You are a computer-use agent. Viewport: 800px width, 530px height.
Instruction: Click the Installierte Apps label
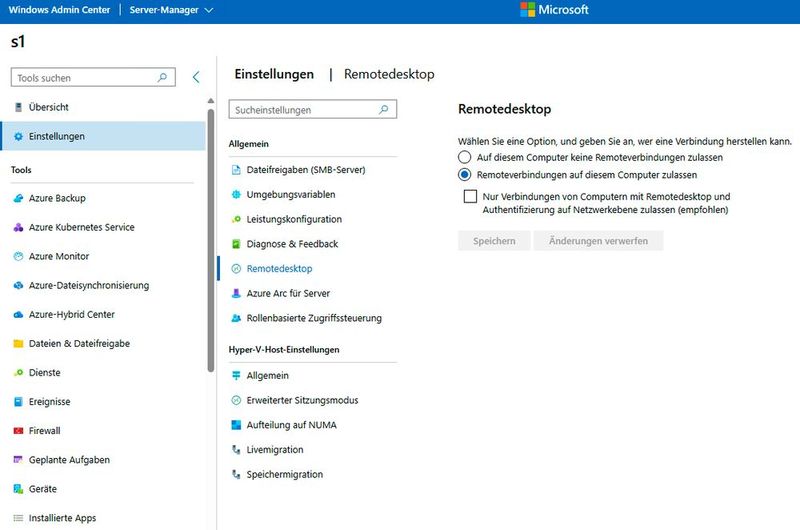[62, 518]
